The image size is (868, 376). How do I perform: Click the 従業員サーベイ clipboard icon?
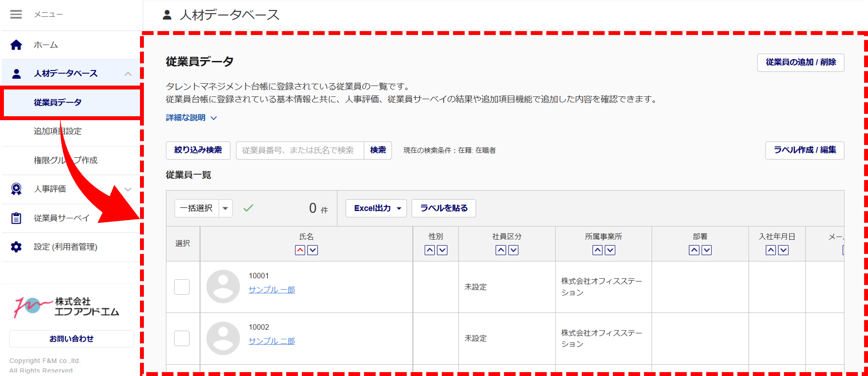coord(16,218)
